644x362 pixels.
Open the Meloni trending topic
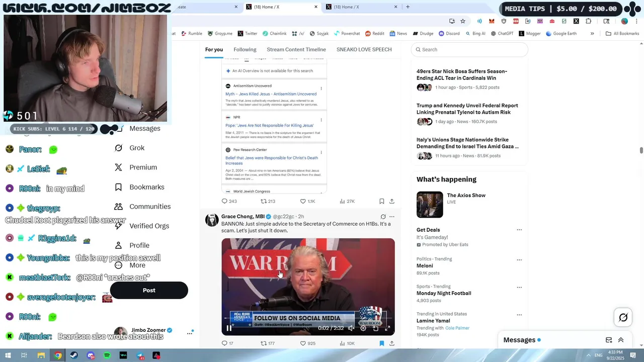tap(425, 265)
